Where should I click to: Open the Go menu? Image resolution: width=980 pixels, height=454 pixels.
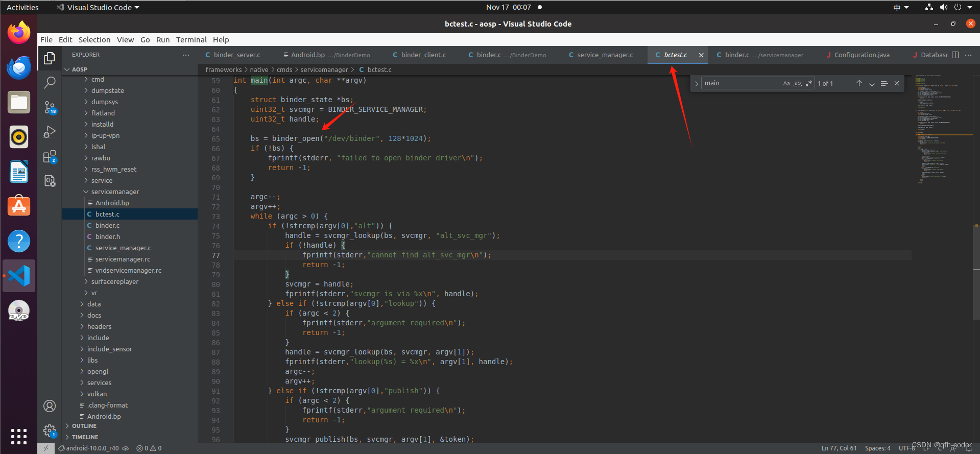point(145,40)
